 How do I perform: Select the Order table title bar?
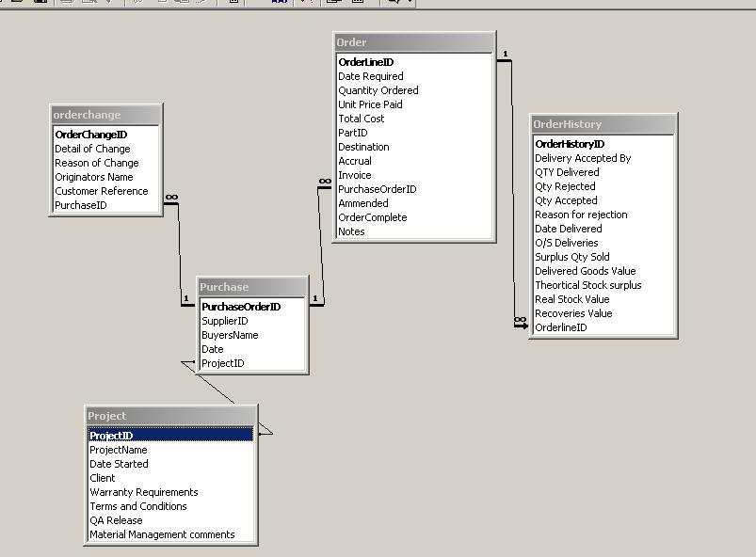click(414, 42)
